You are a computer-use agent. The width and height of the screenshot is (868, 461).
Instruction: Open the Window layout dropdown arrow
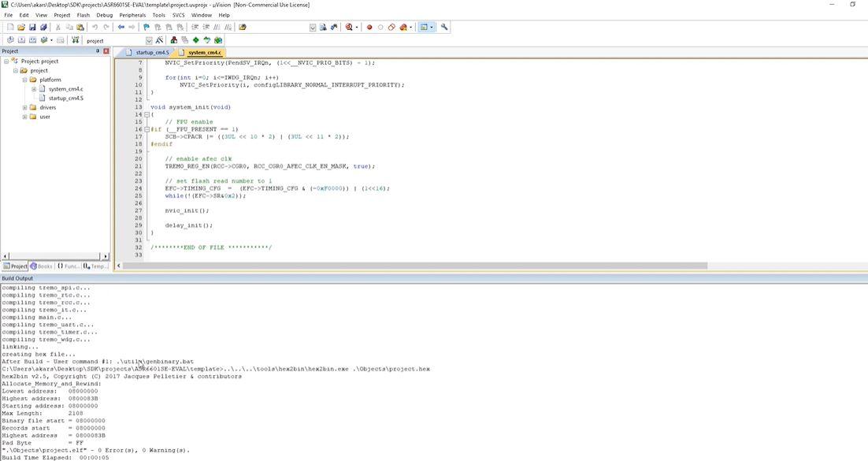(432, 27)
